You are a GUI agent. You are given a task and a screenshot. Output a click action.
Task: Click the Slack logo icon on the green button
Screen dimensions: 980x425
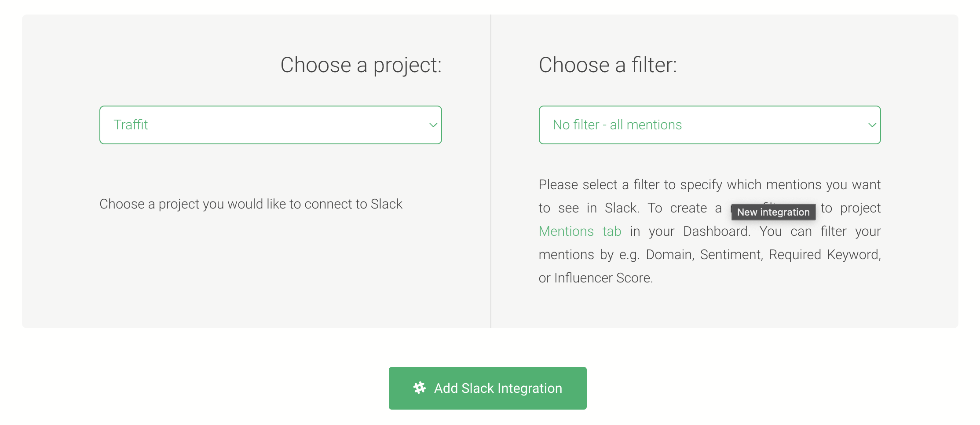click(419, 388)
